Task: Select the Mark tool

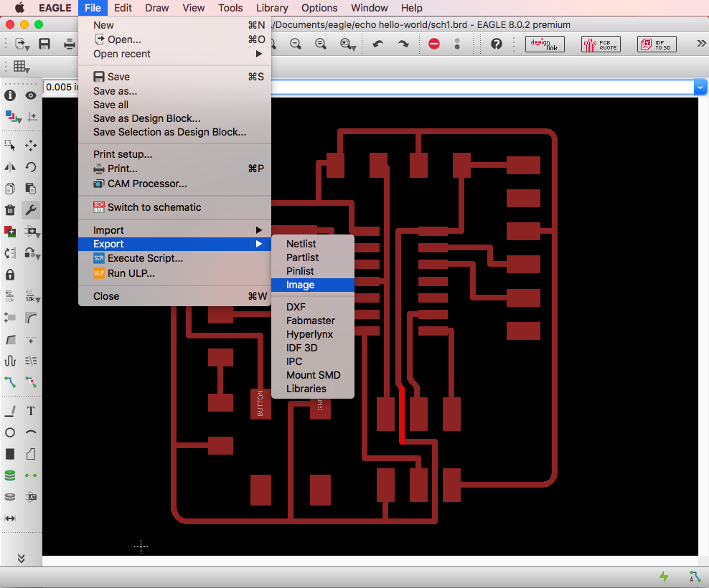Action: point(31,118)
